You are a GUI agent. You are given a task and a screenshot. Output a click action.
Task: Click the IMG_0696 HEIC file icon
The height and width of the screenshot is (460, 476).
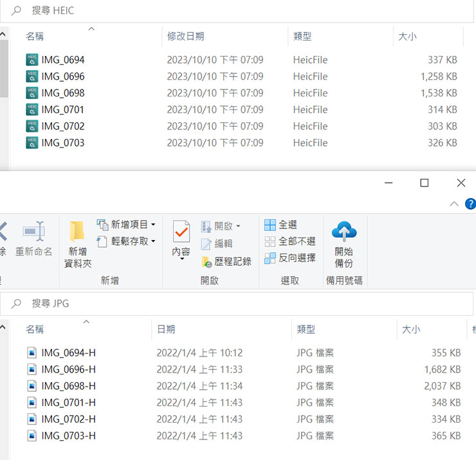[32, 77]
